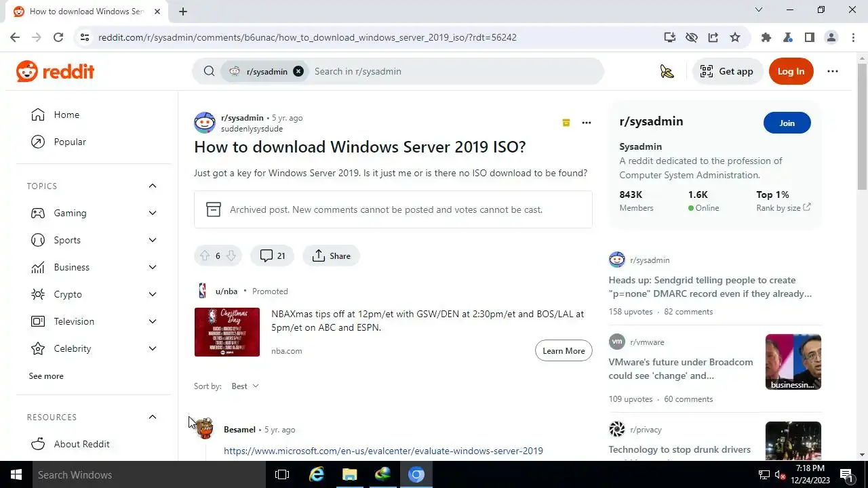Screen dimensions: 868x488
Task: Upvote the post
Action: point(204,256)
